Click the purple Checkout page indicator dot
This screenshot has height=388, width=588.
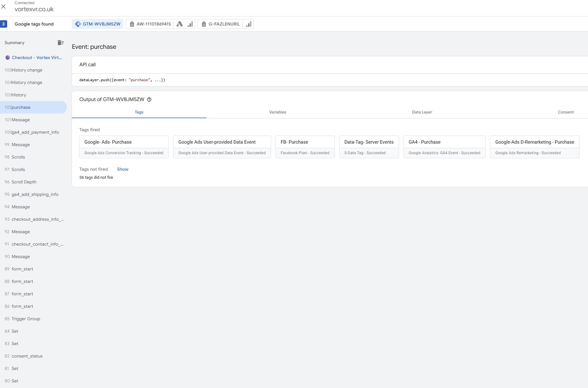tap(7, 58)
